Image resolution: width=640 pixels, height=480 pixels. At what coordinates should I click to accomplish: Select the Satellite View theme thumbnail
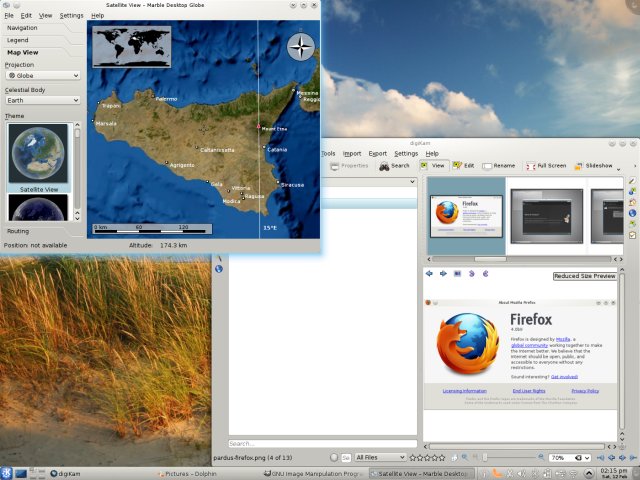[38, 158]
